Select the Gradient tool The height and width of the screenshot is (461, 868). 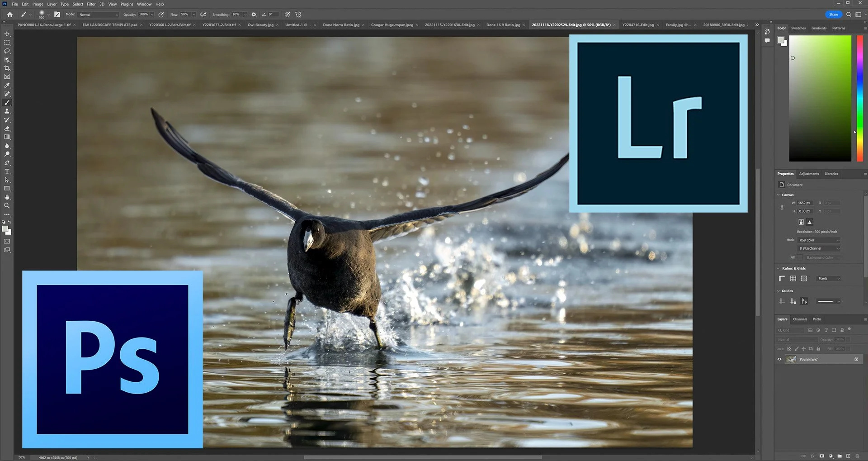point(7,137)
